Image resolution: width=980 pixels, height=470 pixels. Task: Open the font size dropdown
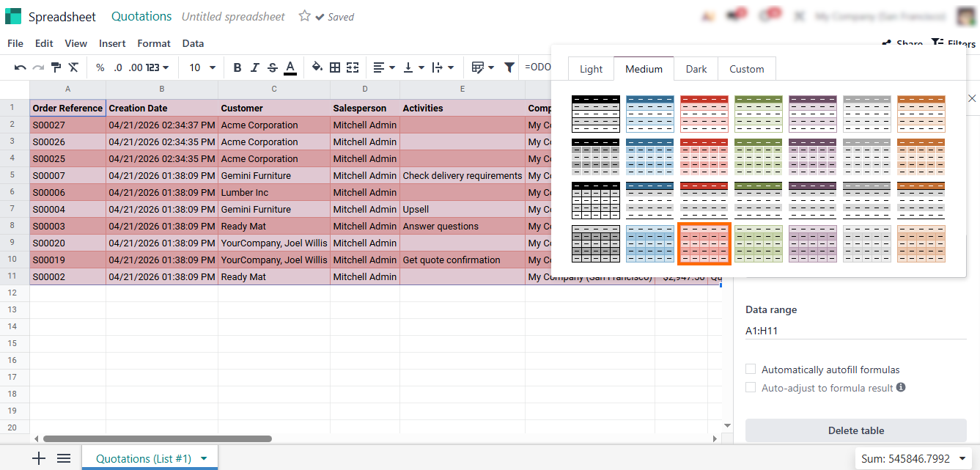pyautogui.click(x=202, y=67)
